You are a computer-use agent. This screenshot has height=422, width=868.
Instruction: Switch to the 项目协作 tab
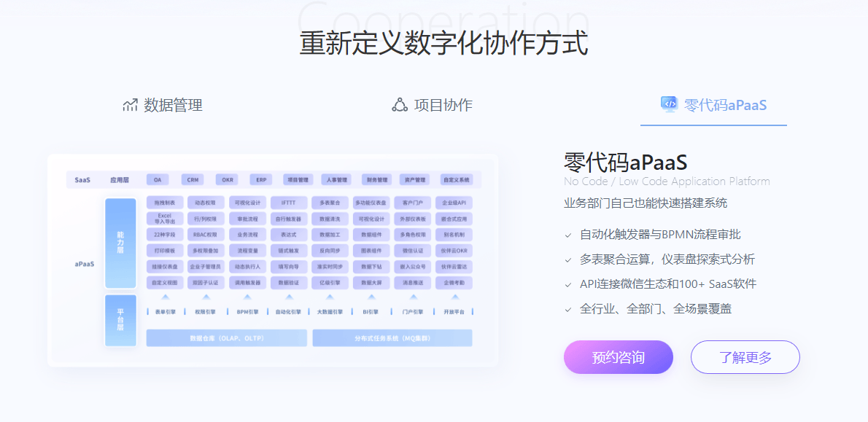click(433, 105)
